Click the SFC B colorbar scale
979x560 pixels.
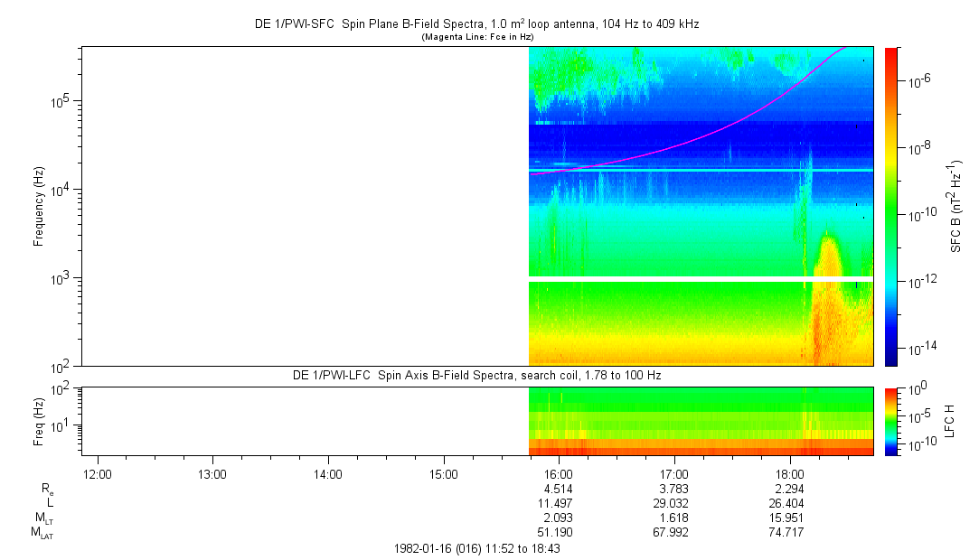(891, 206)
